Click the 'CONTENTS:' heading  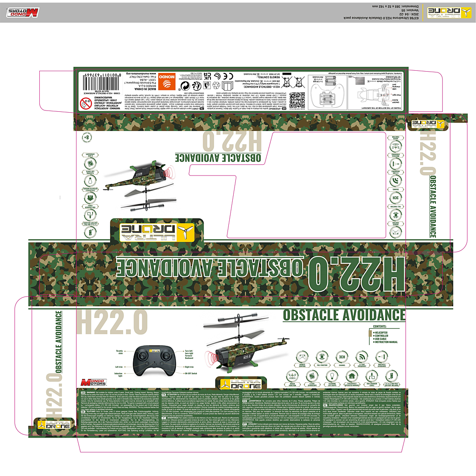click(x=380, y=327)
